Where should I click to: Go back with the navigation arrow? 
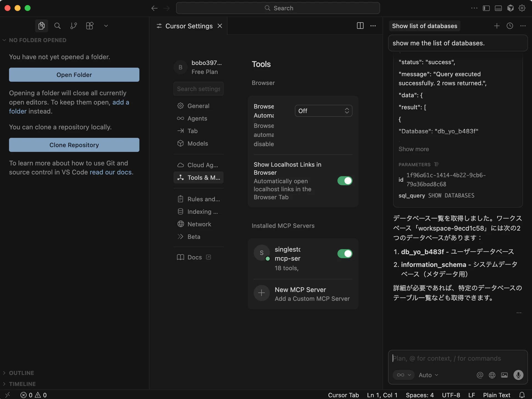pyautogui.click(x=154, y=8)
